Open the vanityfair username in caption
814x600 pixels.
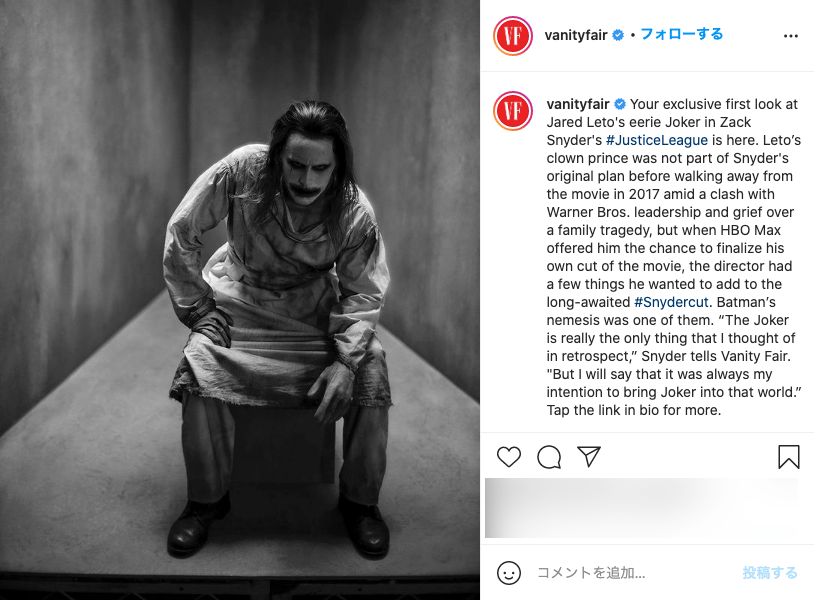578,104
